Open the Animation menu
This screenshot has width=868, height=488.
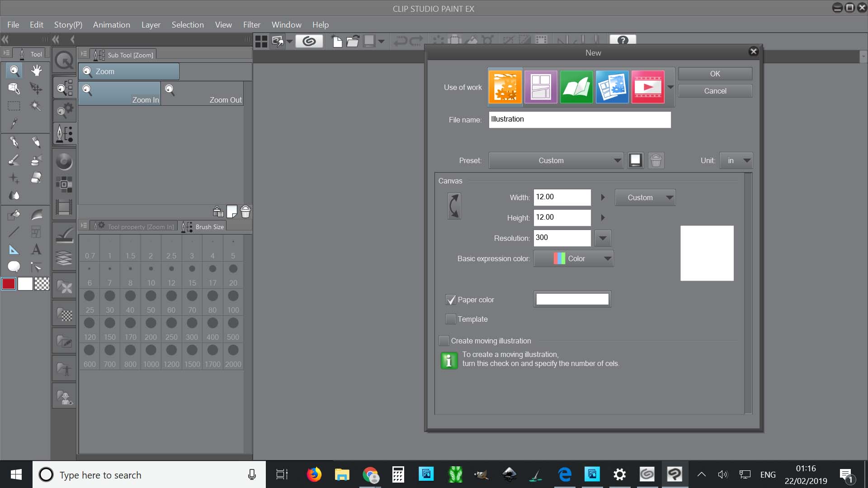[x=111, y=24]
